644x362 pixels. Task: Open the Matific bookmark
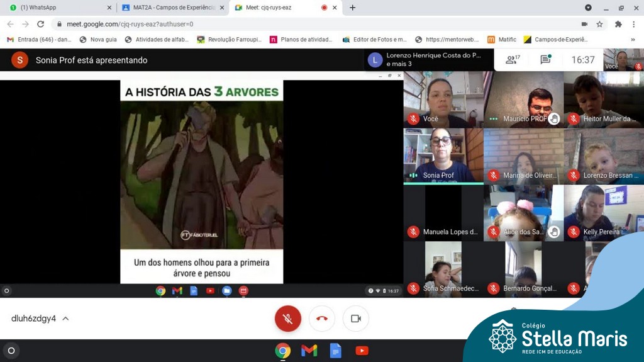pyautogui.click(x=502, y=39)
